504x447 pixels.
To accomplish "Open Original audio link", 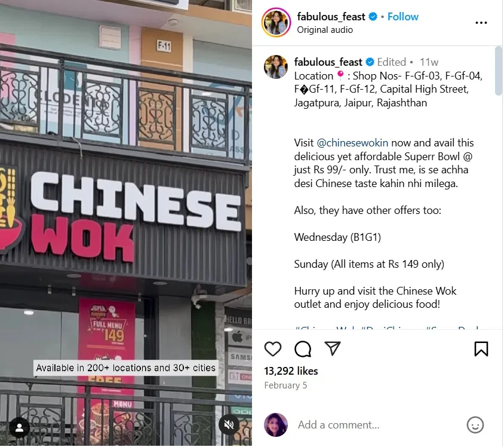I will 325,30.
